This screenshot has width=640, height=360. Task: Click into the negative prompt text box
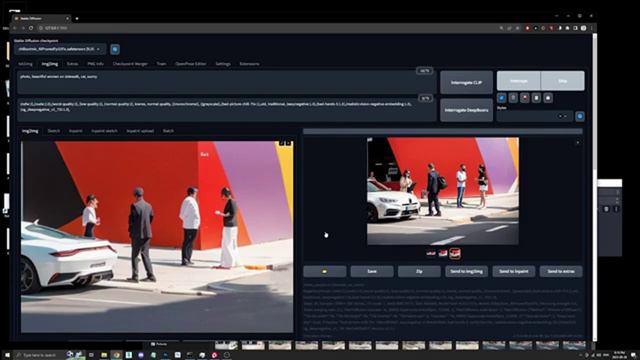227,110
